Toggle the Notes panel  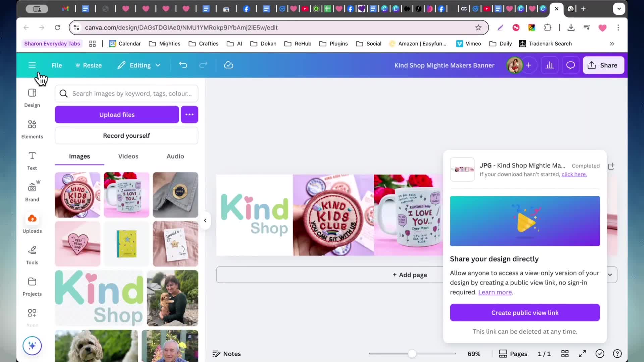point(227,354)
